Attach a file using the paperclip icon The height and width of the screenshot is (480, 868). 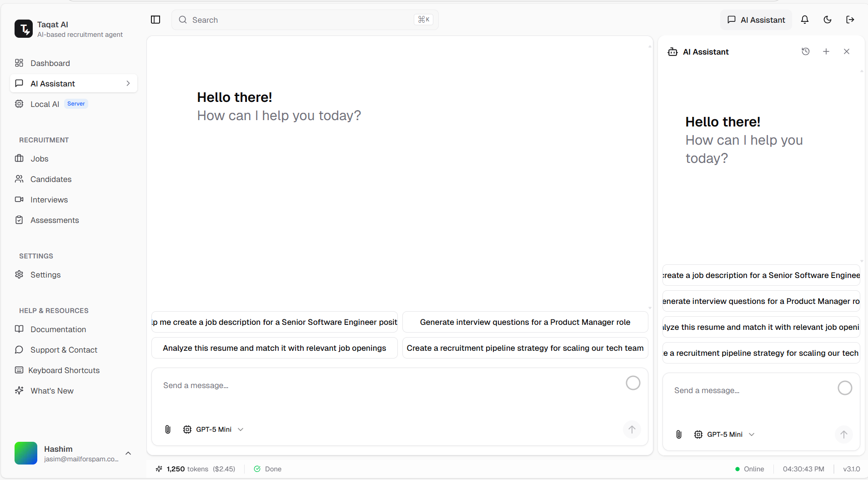[x=167, y=429]
